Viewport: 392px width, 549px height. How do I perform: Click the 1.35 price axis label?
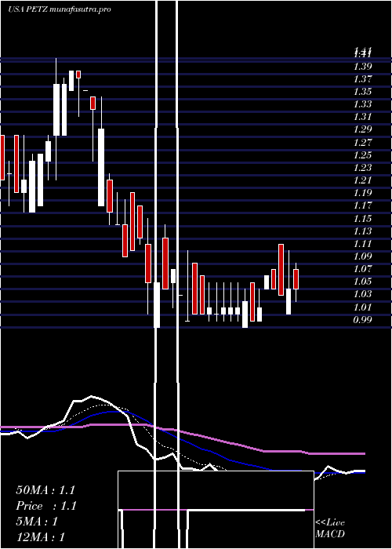pyautogui.click(x=362, y=92)
